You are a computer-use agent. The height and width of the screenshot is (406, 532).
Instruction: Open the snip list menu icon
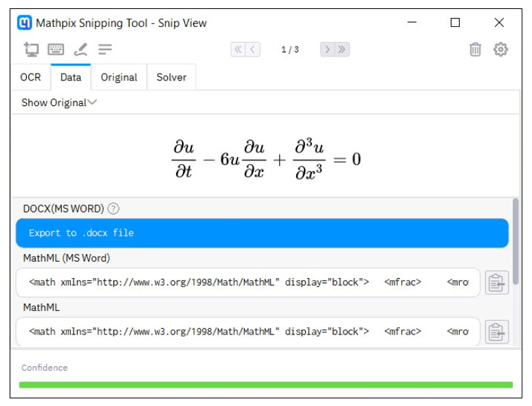click(105, 50)
